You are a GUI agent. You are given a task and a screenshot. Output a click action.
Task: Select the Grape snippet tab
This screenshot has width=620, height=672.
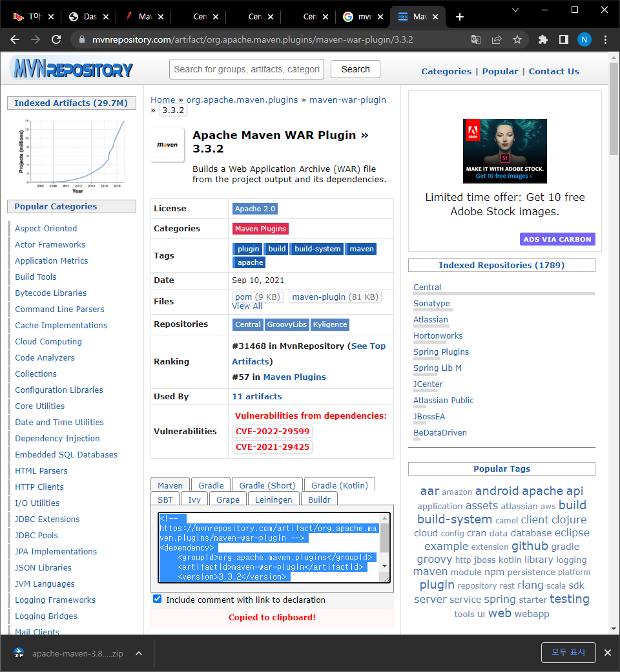point(227,499)
